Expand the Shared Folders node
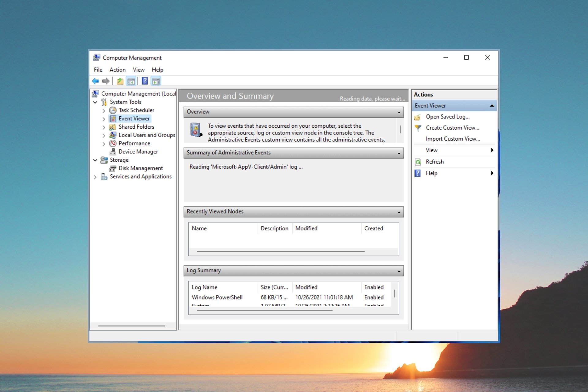The image size is (588, 392). (104, 127)
